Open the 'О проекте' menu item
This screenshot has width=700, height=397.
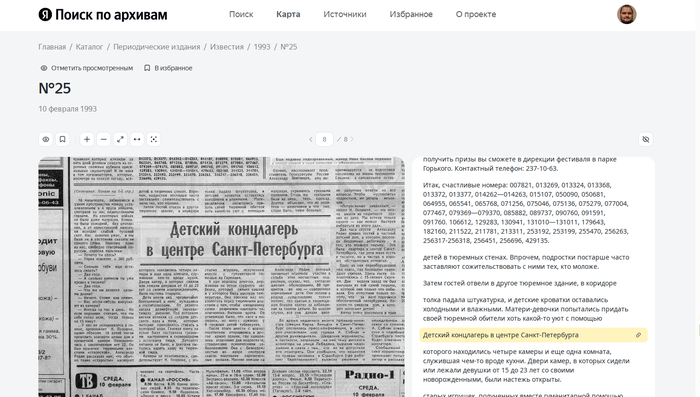(x=476, y=14)
